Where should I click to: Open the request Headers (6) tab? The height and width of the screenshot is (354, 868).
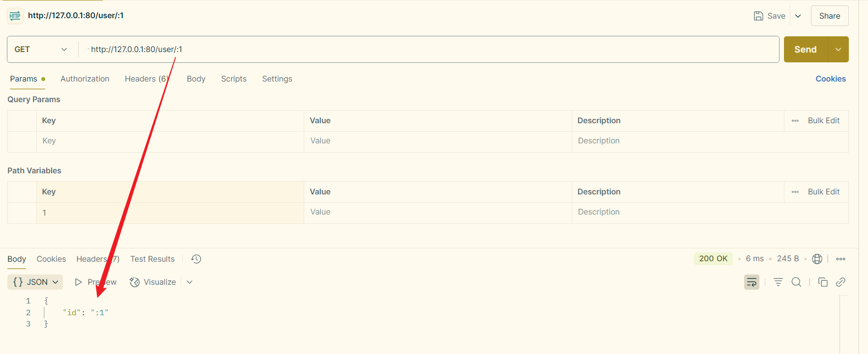pos(147,79)
